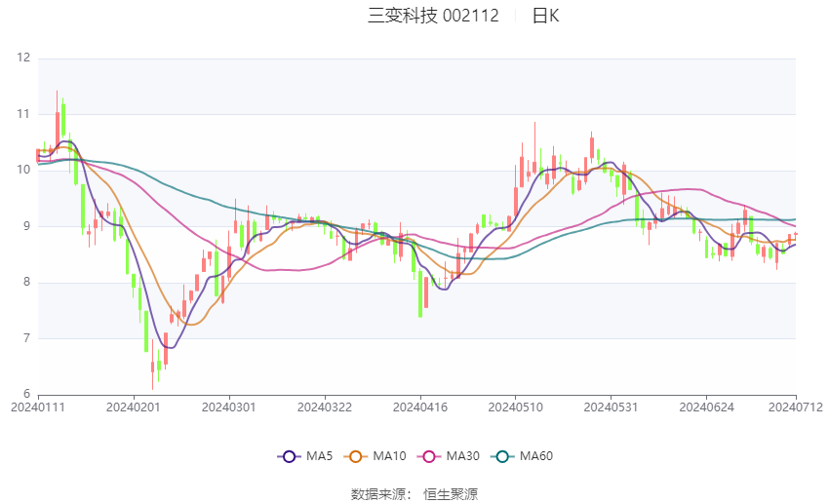Open the 恒生聚源 data source text
The image size is (829, 504).
click(451, 494)
